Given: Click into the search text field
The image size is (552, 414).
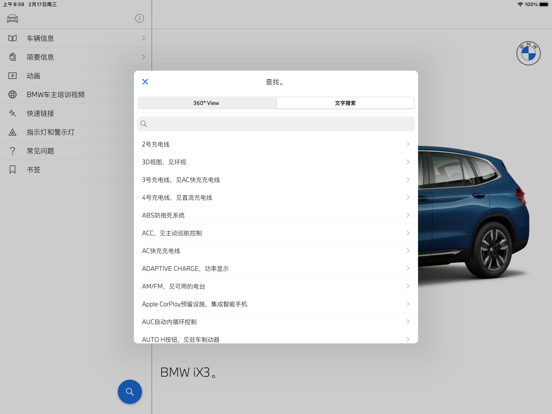Looking at the screenshot, I should pyautogui.click(x=276, y=124).
